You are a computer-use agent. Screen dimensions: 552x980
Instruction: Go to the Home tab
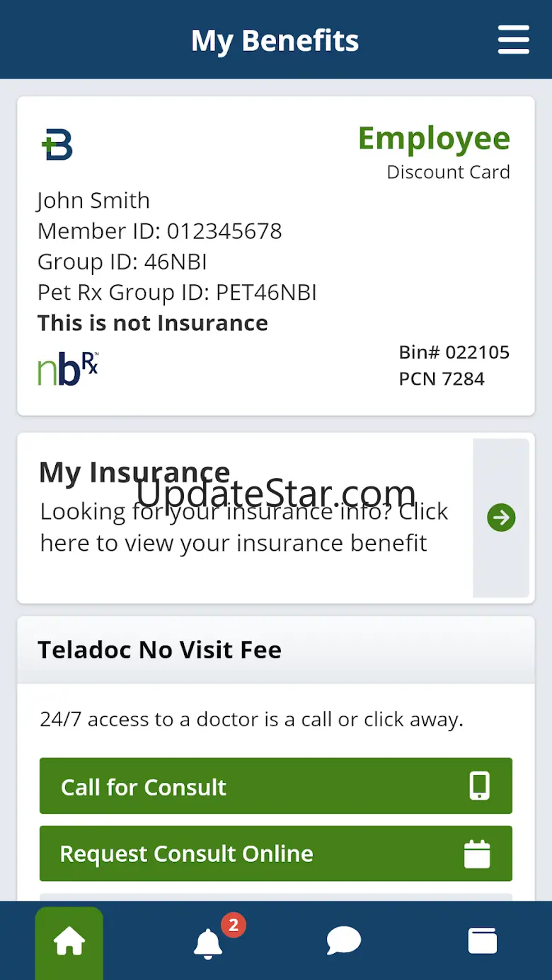coord(69,942)
